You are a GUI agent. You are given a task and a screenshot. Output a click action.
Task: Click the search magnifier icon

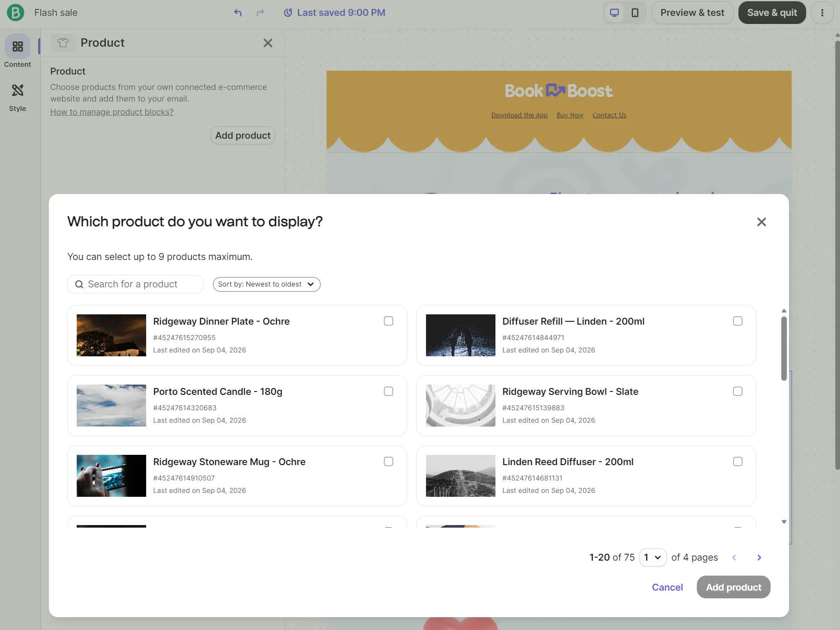tap(79, 284)
